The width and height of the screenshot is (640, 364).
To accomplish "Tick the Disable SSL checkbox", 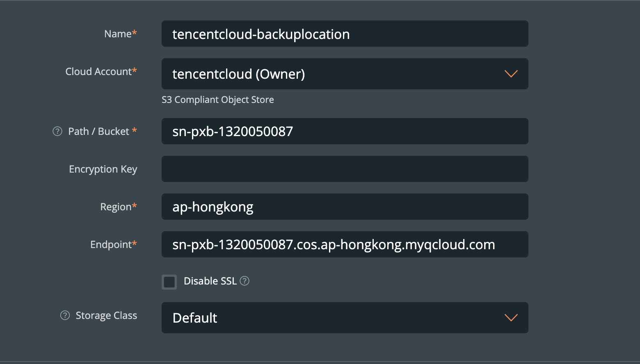I will [169, 282].
